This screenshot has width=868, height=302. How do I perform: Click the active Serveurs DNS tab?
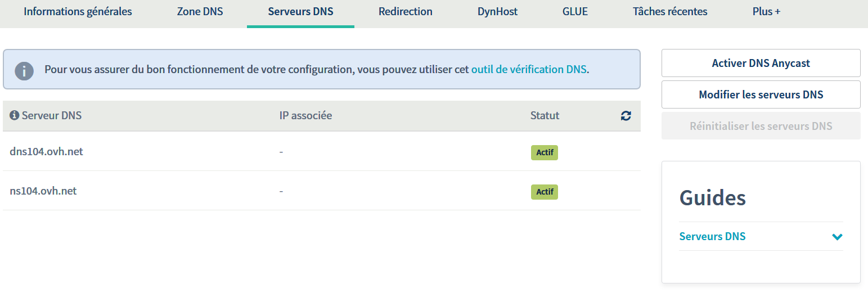click(x=300, y=11)
